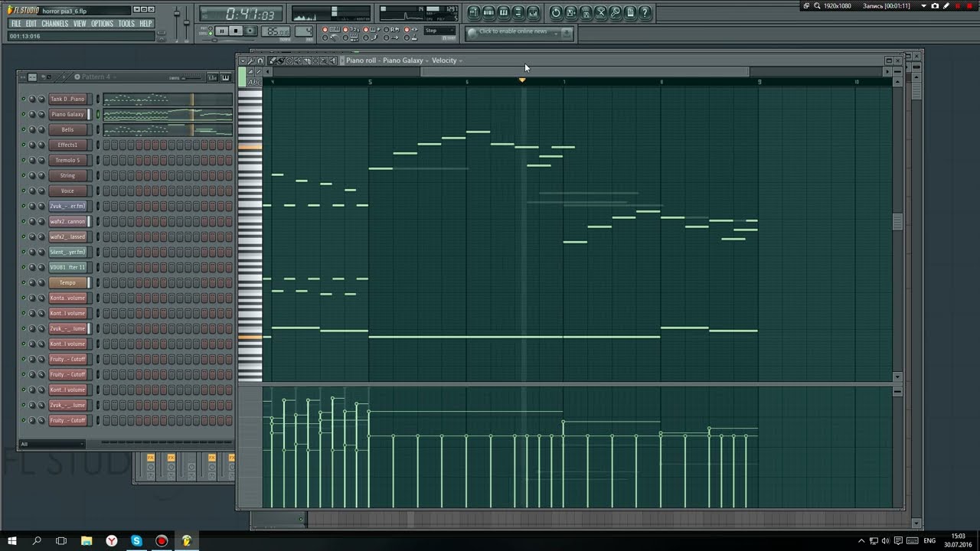The height and width of the screenshot is (551, 980).
Task: Open the Windows Start menu
Action: tap(12, 541)
